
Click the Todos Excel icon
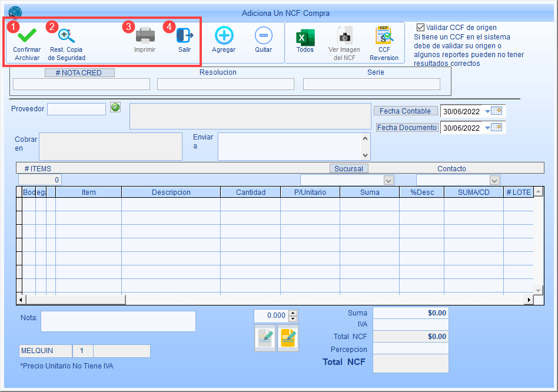(305, 37)
